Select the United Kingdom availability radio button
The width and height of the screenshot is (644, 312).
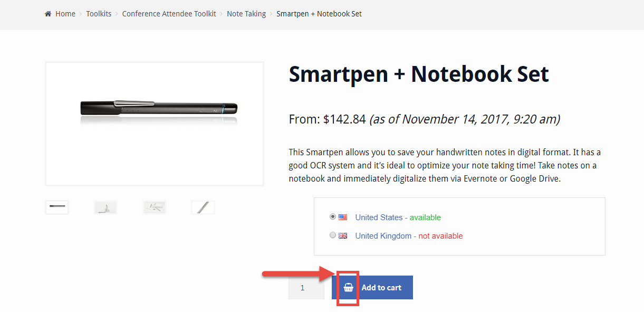332,234
